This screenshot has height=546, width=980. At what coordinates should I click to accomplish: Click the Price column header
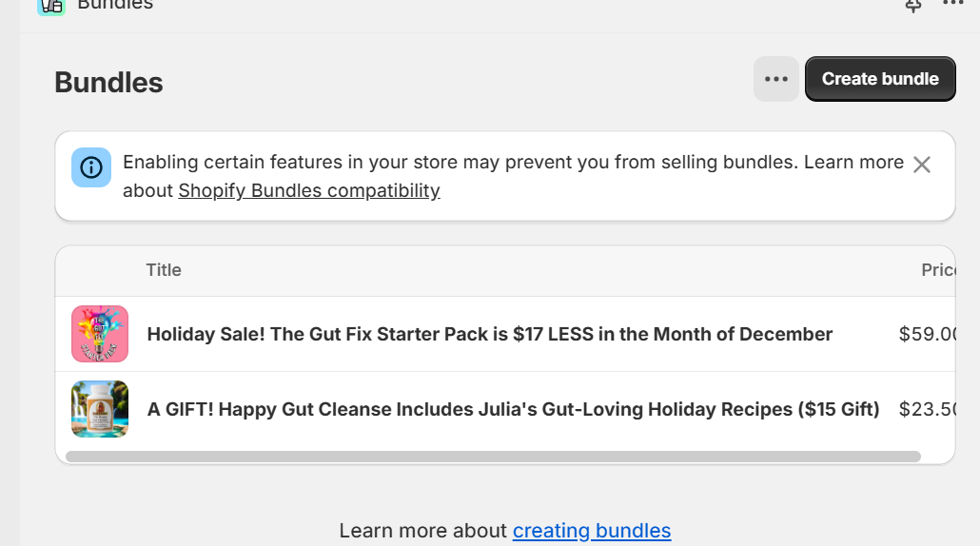pyautogui.click(x=938, y=270)
